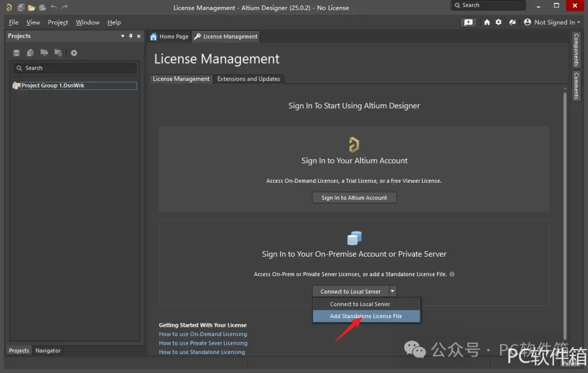Switch to the Home Page document tab
Viewport: 588px width, 373px height.
coord(169,36)
